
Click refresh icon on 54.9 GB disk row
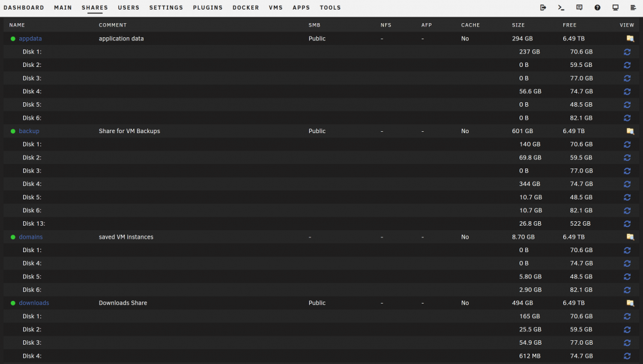pyautogui.click(x=627, y=343)
